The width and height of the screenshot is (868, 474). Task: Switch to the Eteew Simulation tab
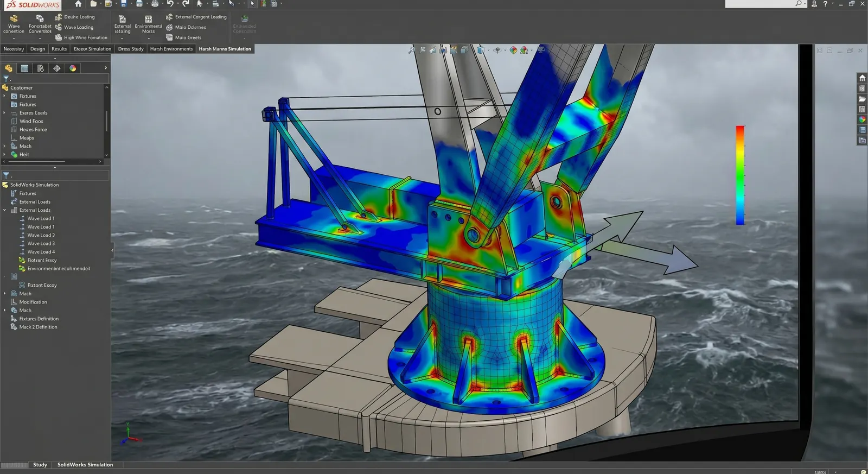click(92, 49)
